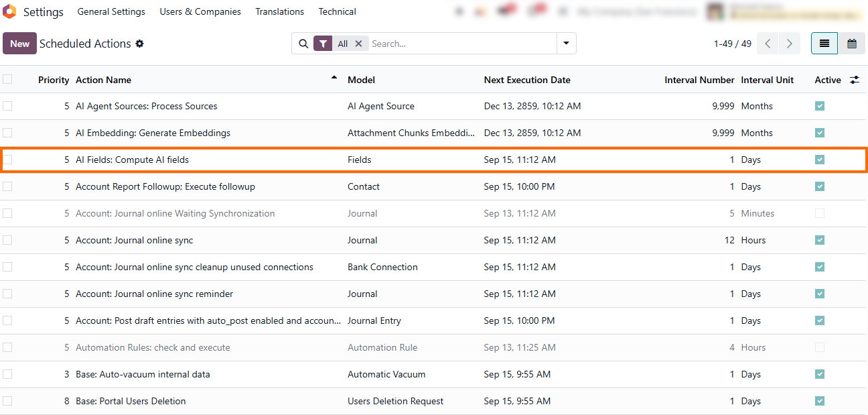Switch to calendar view
This screenshot has width=868, height=415.
[852, 44]
